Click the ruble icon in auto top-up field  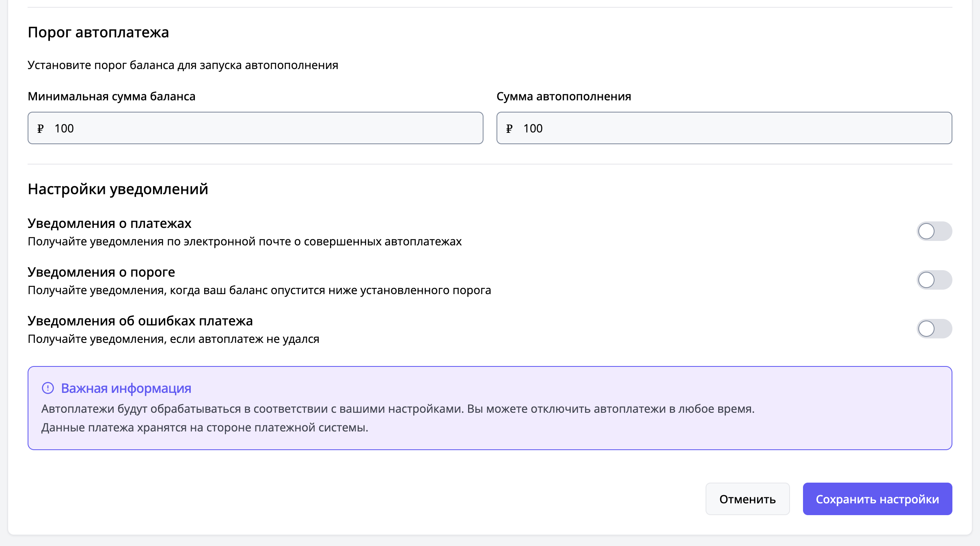[x=509, y=129]
